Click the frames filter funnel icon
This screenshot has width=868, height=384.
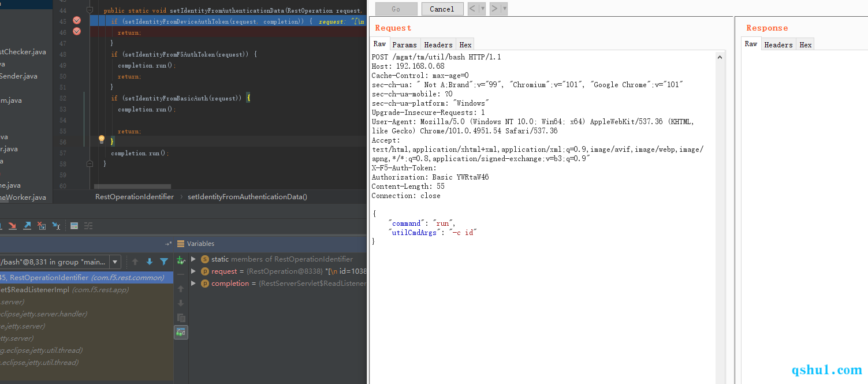(164, 262)
